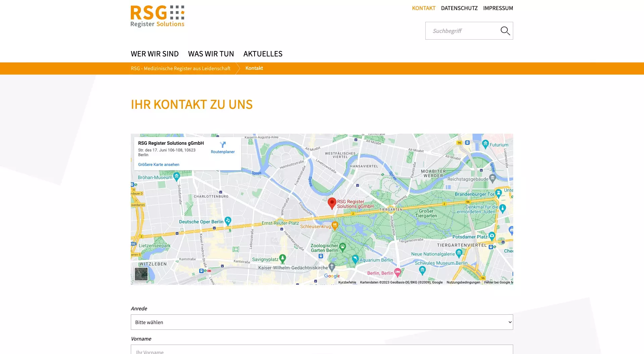
Task: Click the Google logo on the map
Action: point(332,276)
